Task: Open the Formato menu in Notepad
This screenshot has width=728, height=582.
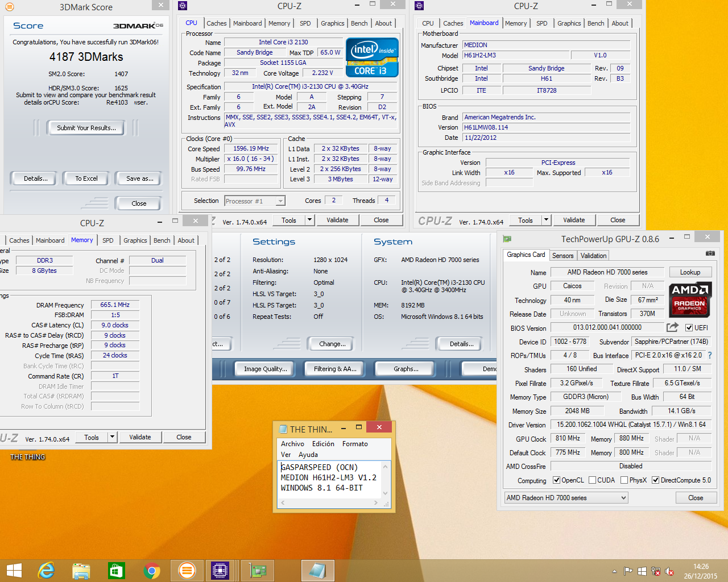Action: pos(355,444)
